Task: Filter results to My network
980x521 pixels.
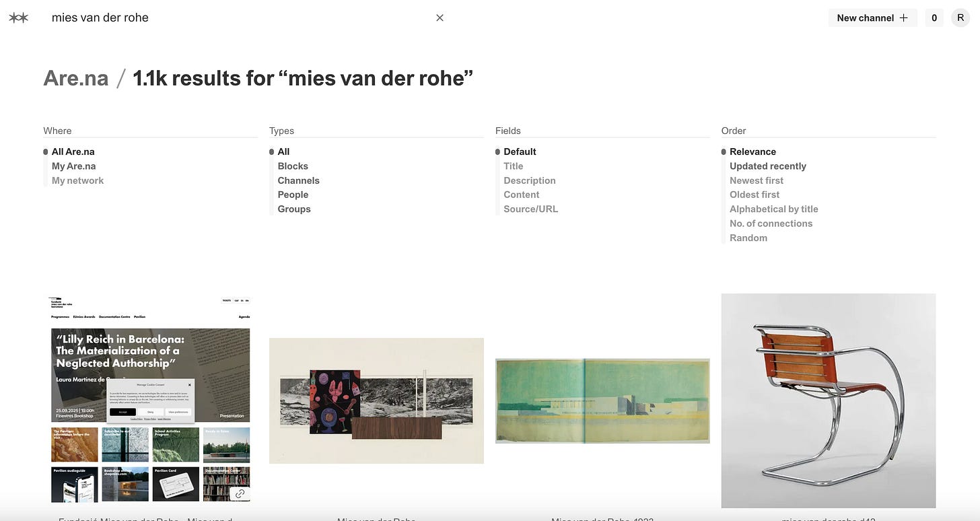Action: point(78,180)
